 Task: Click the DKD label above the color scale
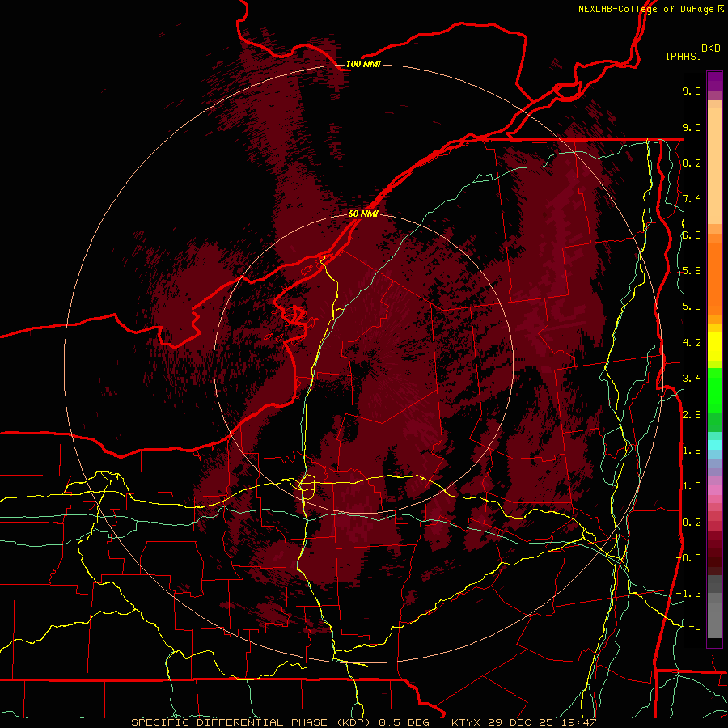point(711,49)
